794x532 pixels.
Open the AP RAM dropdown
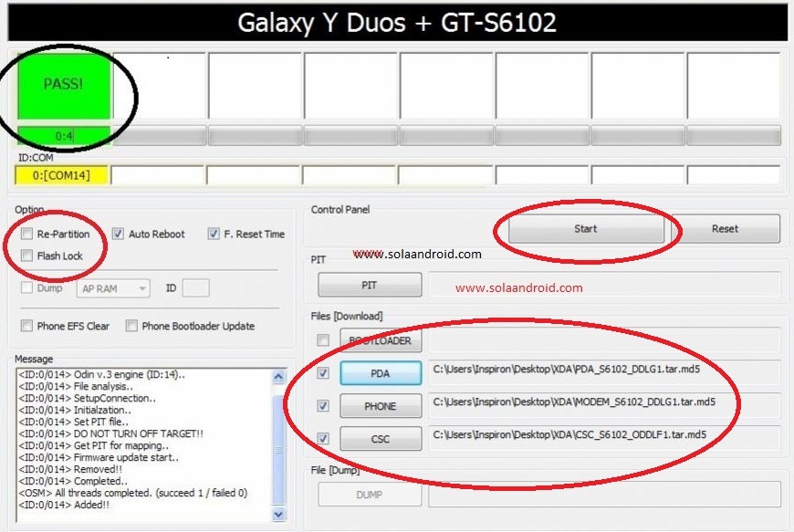[113, 288]
